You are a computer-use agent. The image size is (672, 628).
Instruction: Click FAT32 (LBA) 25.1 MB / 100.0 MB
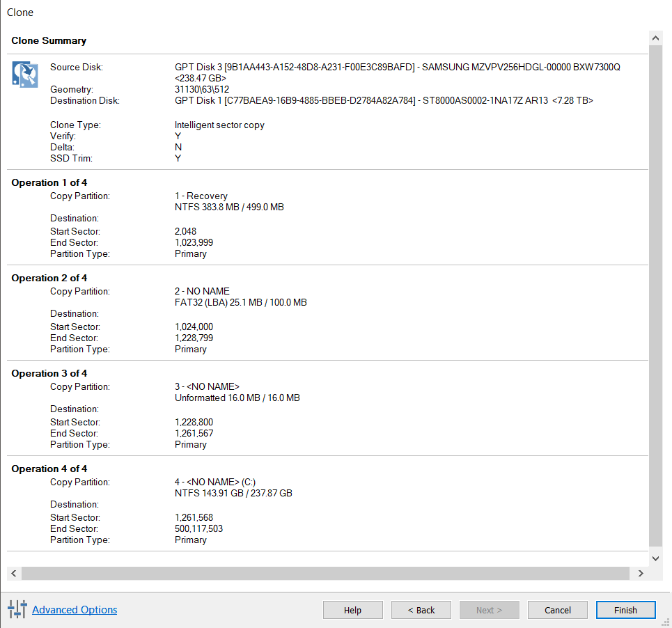240,302
